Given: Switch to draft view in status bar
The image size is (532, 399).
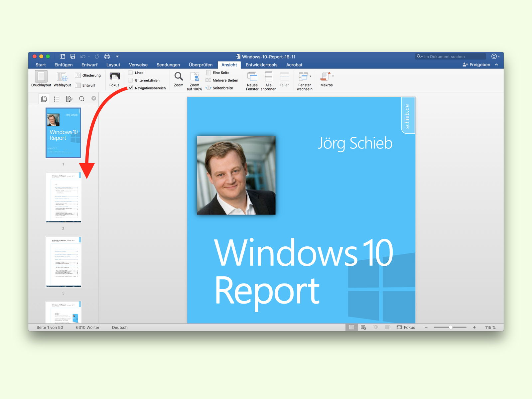Looking at the screenshot, I should [387, 328].
